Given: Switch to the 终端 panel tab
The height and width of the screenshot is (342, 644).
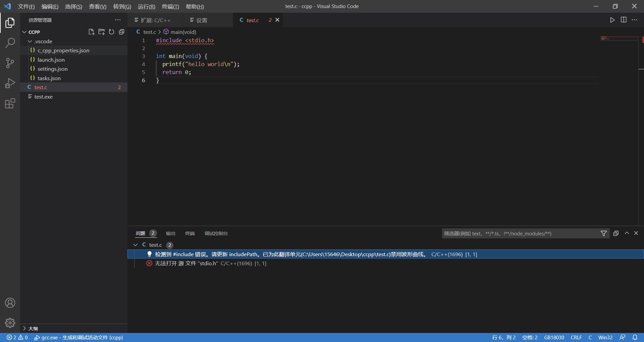Looking at the screenshot, I should (190, 233).
